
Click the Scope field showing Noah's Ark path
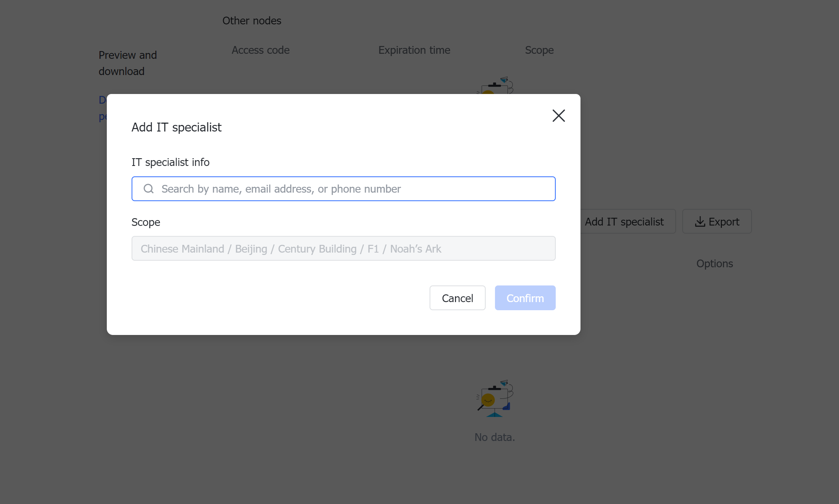pyautogui.click(x=344, y=248)
